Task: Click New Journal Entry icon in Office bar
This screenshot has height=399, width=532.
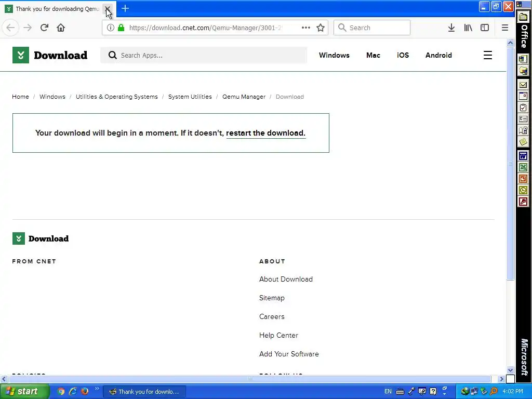Action: click(x=523, y=130)
